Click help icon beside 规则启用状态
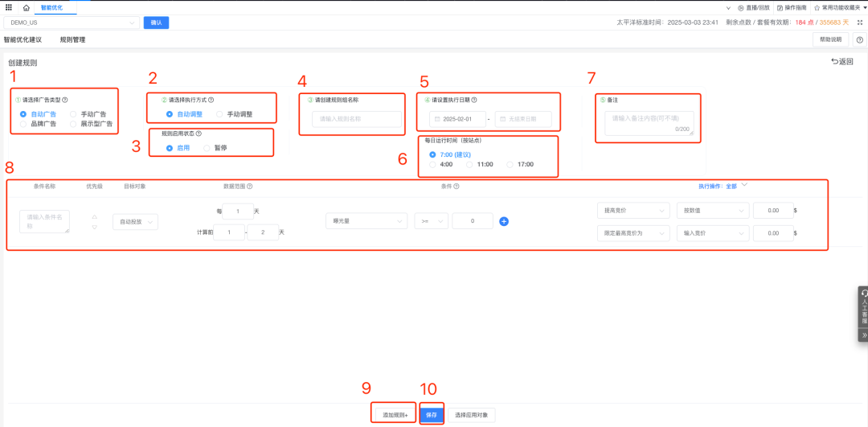868x427 pixels. click(199, 133)
